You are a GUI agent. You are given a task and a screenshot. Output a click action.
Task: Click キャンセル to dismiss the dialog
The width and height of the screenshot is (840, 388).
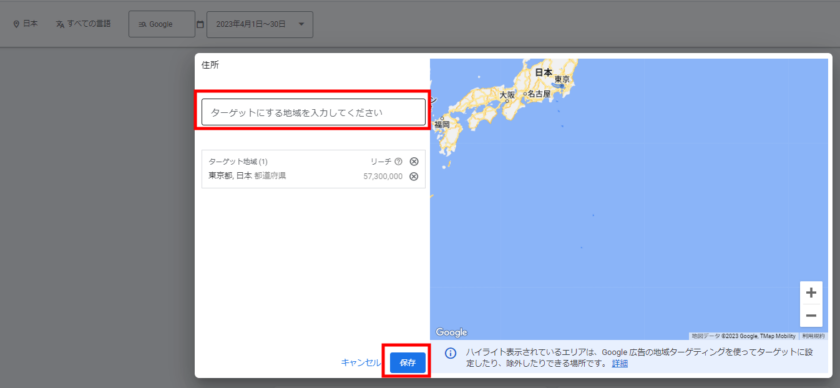point(361,362)
